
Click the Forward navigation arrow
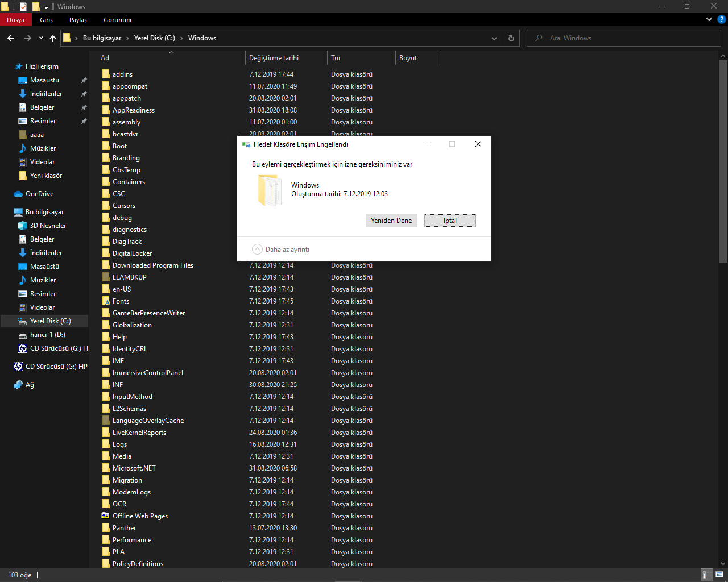(27, 38)
